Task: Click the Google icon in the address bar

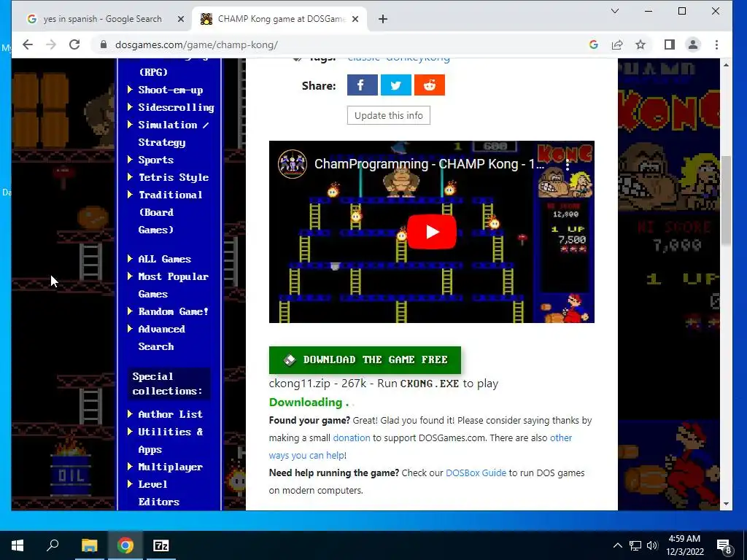Action: [594, 44]
